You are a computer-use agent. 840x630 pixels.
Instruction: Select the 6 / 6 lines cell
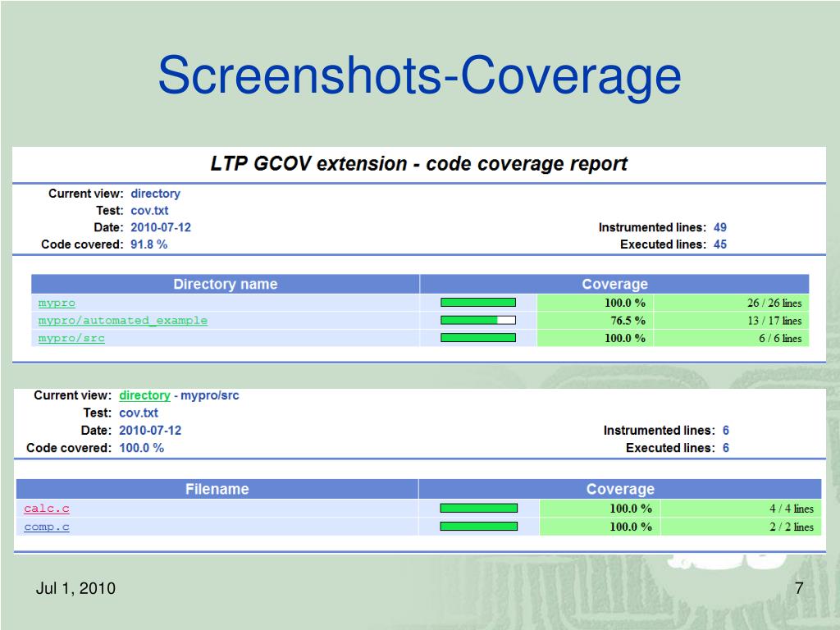click(x=731, y=338)
